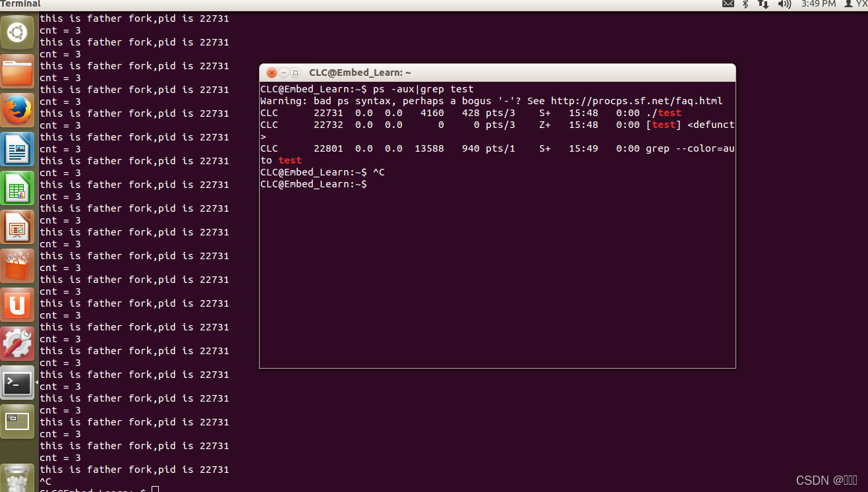Click the ^C in the background terminal
This screenshot has height=492, width=868.
tap(45, 481)
